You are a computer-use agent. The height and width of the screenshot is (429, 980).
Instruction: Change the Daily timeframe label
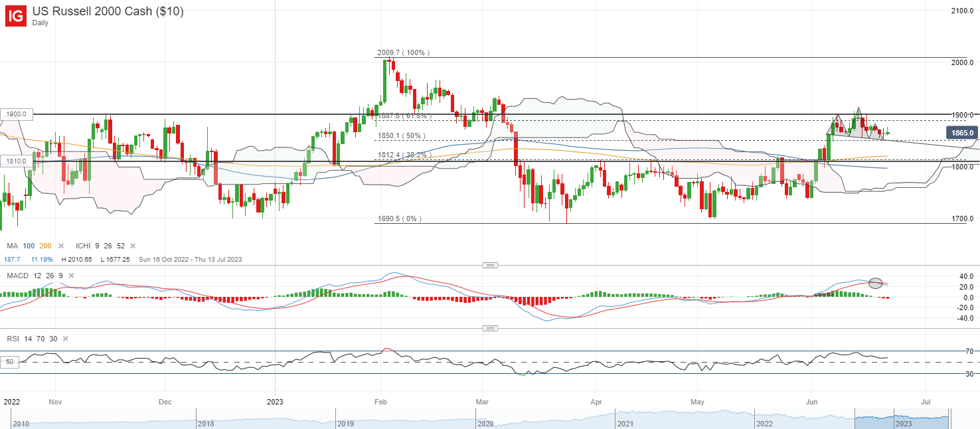tap(42, 23)
